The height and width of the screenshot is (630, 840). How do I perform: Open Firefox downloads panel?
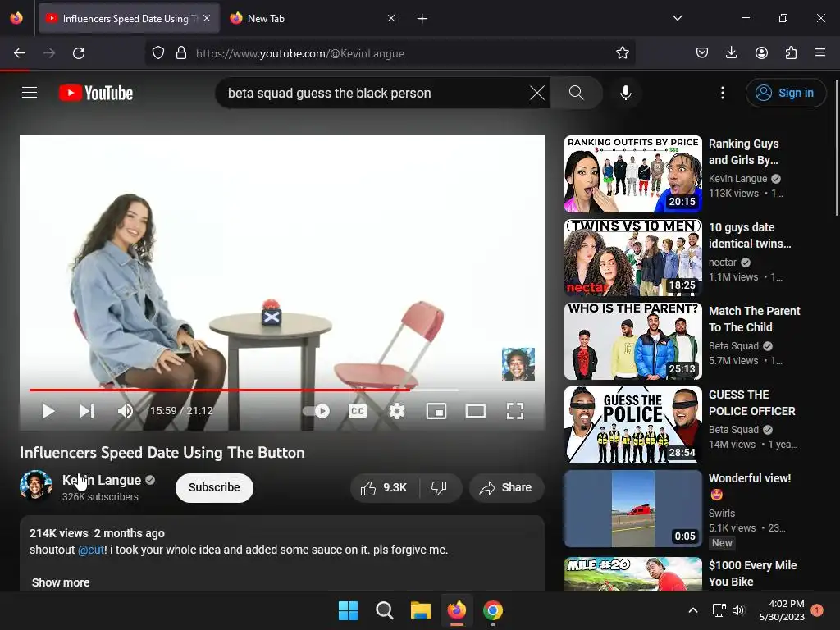(x=731, y=52)
